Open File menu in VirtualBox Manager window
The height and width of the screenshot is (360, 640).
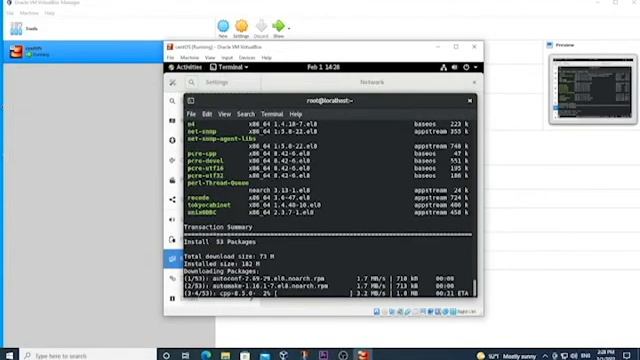[x=10, y=13]
